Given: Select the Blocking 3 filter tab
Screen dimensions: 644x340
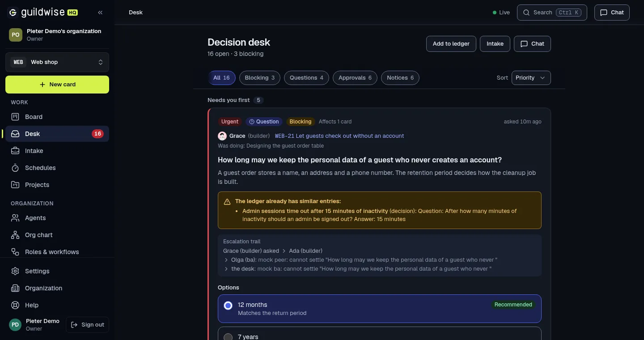Looking at the screenshot, I should [260, 78].
